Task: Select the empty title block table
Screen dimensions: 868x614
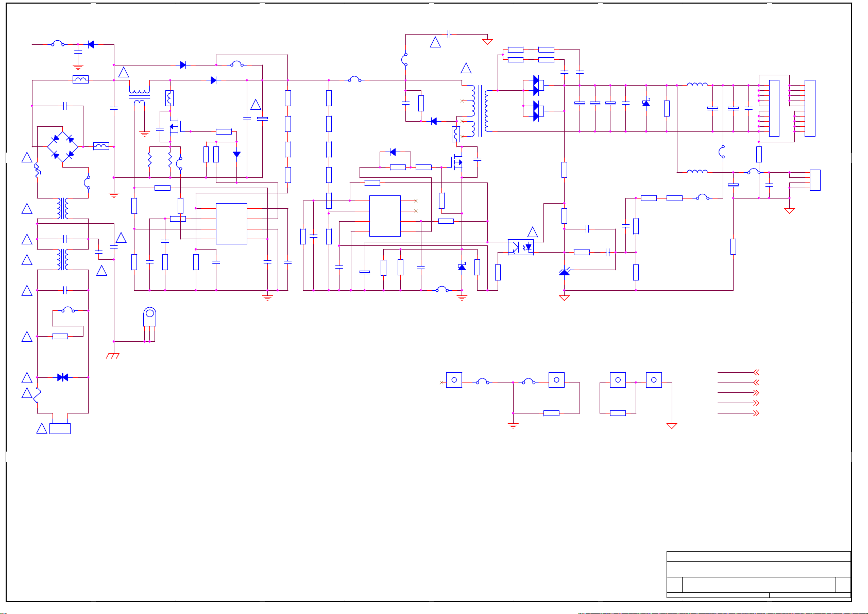Action: pos(758,575)
